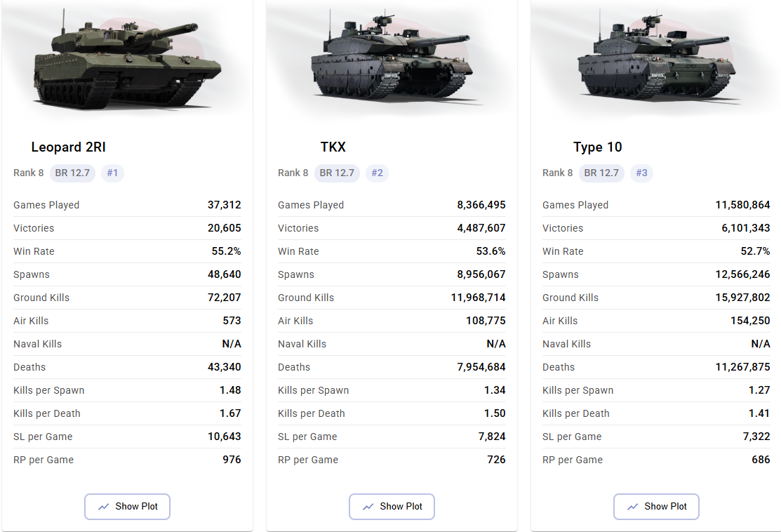The width and height of the screenshot is (781, 532).
Task: Click the chart line icon under Leopard 2RI
Action: [x=104, y=507]
